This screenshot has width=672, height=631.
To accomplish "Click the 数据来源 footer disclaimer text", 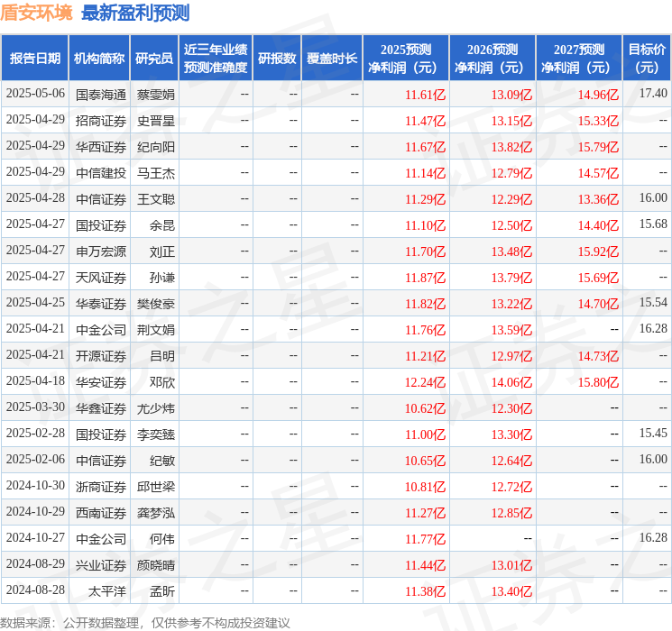I will click(x=145, y=622).
